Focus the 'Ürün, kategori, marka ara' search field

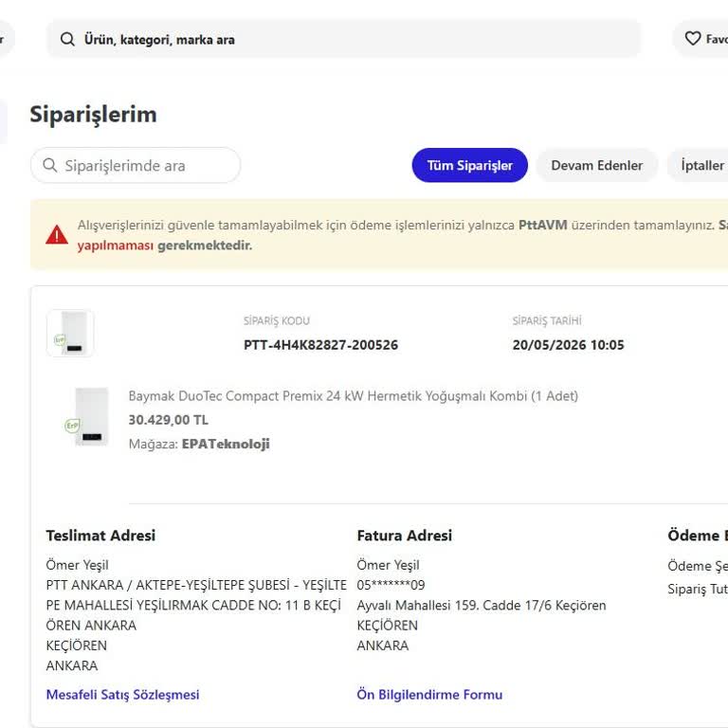343,39
